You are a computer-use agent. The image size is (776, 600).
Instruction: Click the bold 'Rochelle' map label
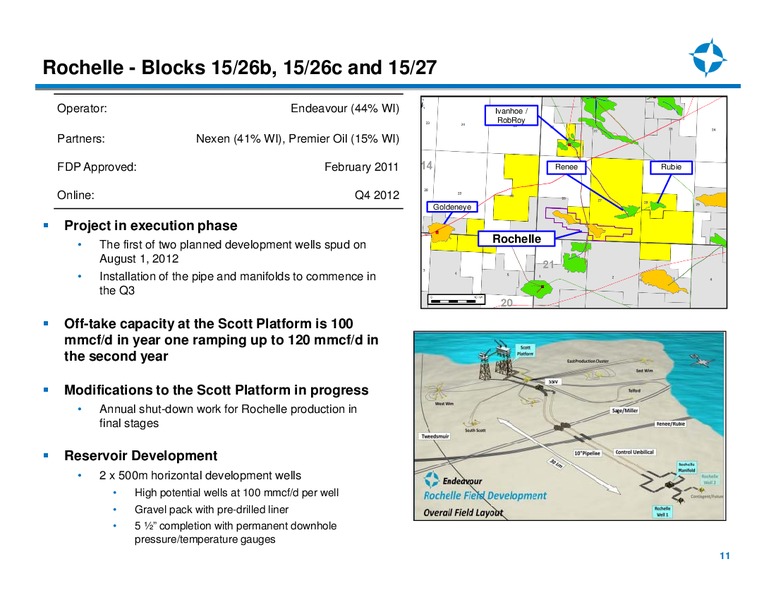516,239
